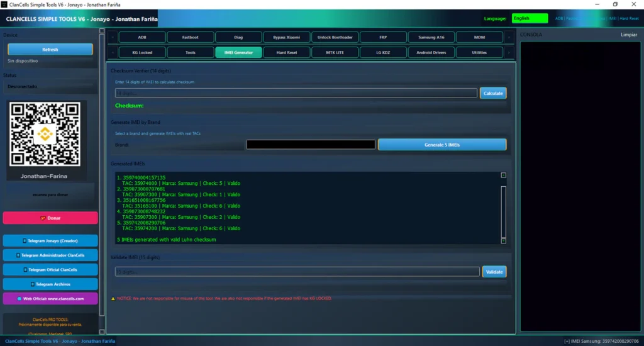Open Telegram Administrador ClanCells link
This screenshot has width=644, height=346.
(x=50, y=255)
